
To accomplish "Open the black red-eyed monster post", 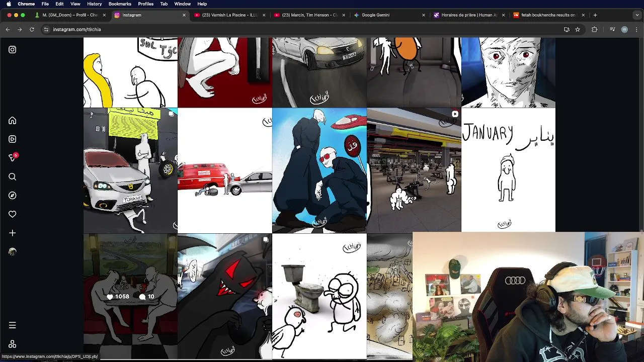I will pos(225,297).
